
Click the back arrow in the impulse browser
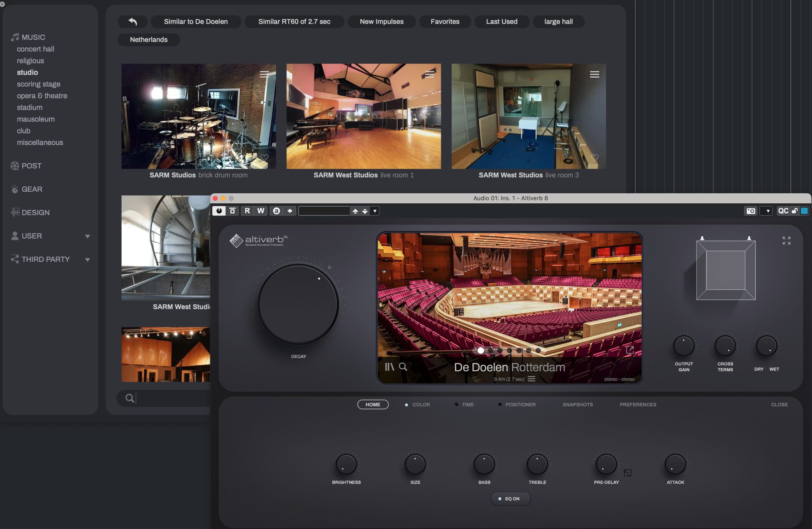pyautogui.click(x=132, y=22)
